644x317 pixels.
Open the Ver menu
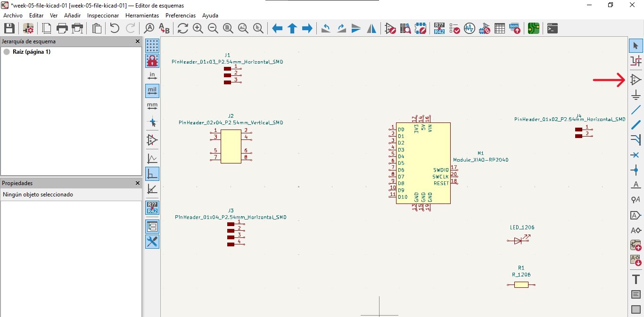coord(54,16)
